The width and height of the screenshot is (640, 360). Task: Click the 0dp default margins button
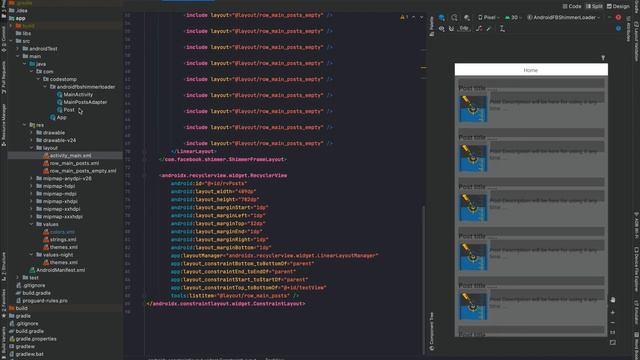(464, 29)
